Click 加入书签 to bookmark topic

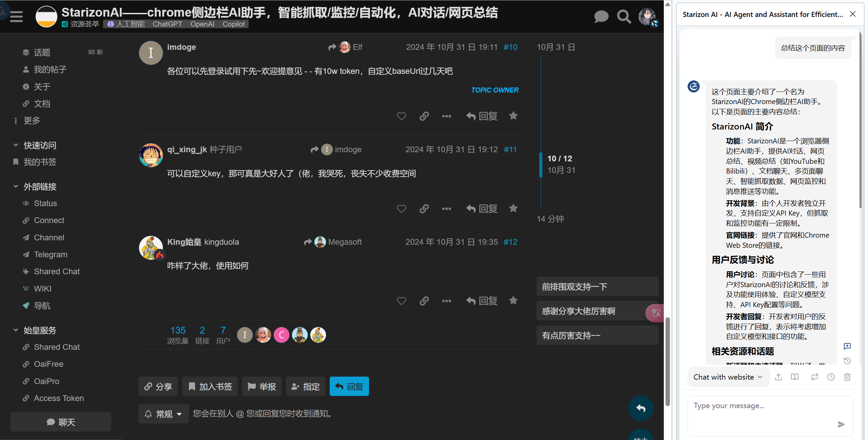210,386
